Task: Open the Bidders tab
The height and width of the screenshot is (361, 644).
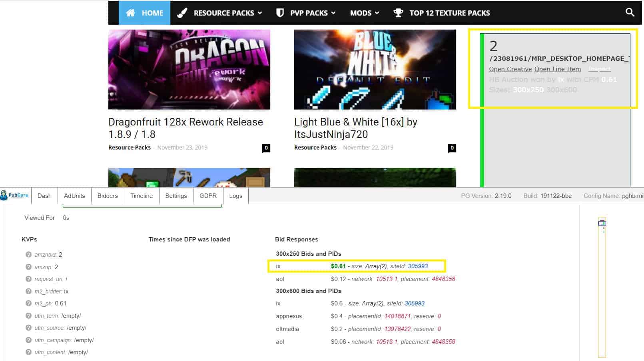Action: [108, 195]
